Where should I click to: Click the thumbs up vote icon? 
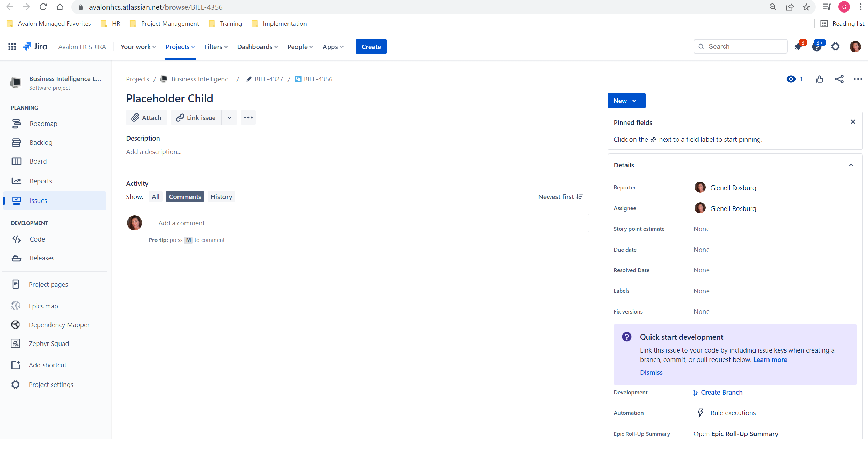(819, 79)
